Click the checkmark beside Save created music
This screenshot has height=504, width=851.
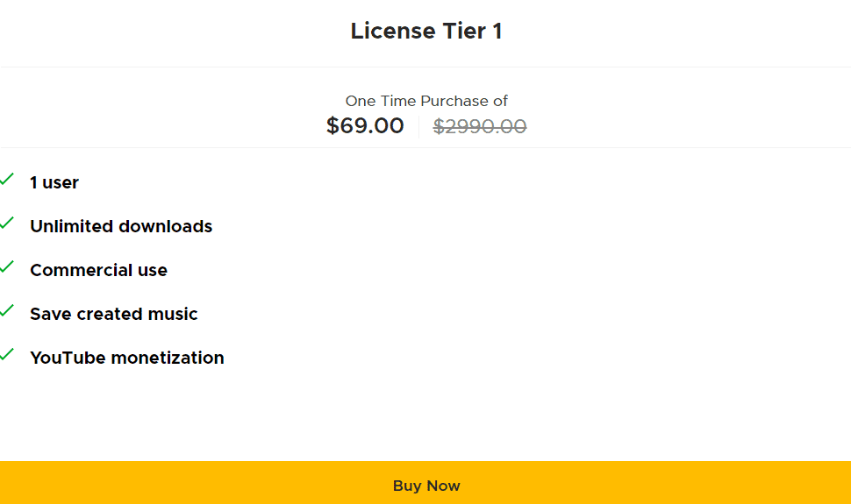tap(7, 311)
